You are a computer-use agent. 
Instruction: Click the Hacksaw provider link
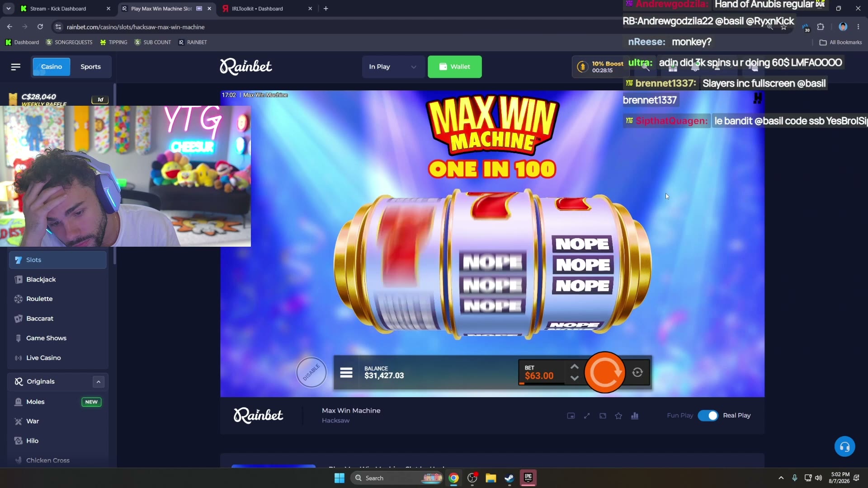[x=335, y=421]
